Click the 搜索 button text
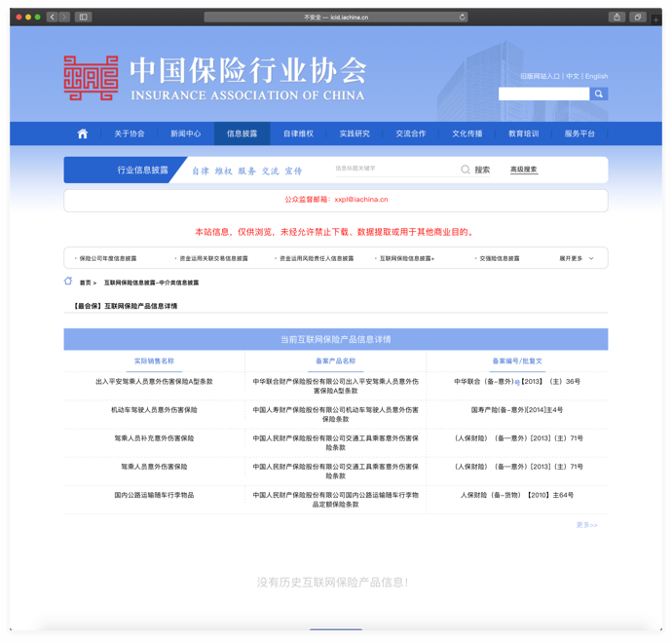 coord(482,170)
